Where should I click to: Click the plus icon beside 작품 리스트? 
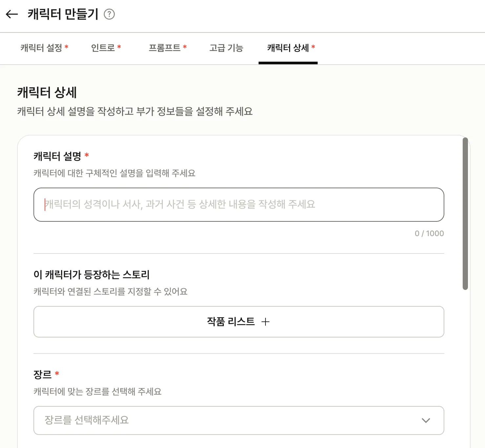(265, 322)
